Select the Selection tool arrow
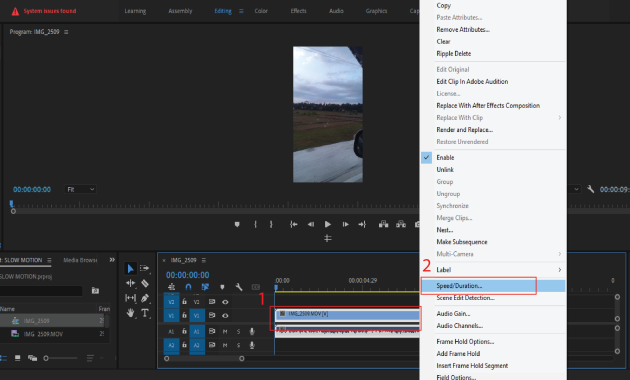This screenshot has width=630, height=380. click(x=130, y=268)
